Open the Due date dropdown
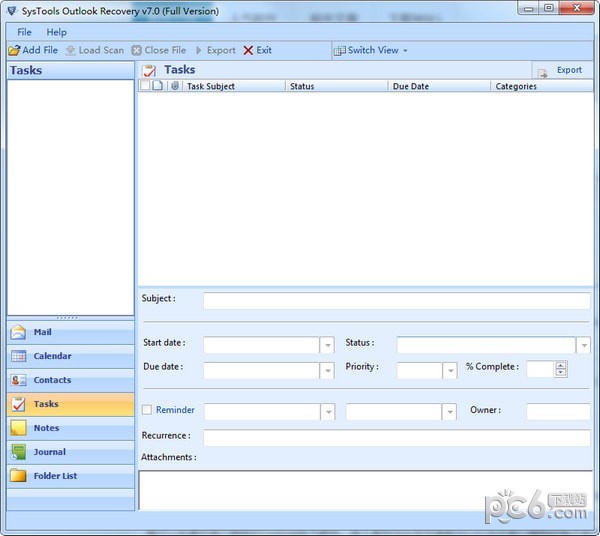The width and height of the screenshot is (600, 536). click(x=327, y=370)
